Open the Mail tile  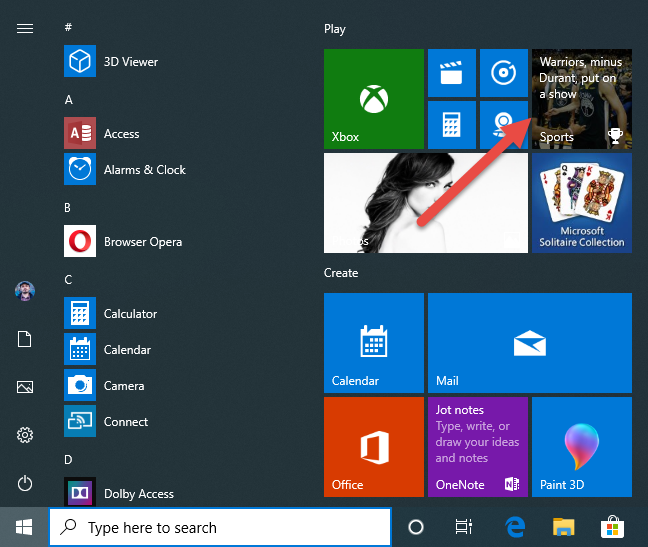point(530,343)
